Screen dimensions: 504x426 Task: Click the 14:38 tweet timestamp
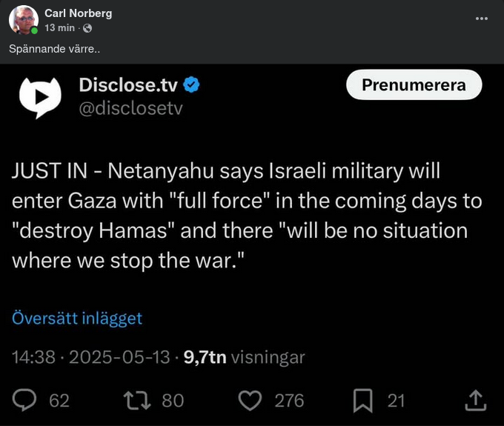pos(33,357)
